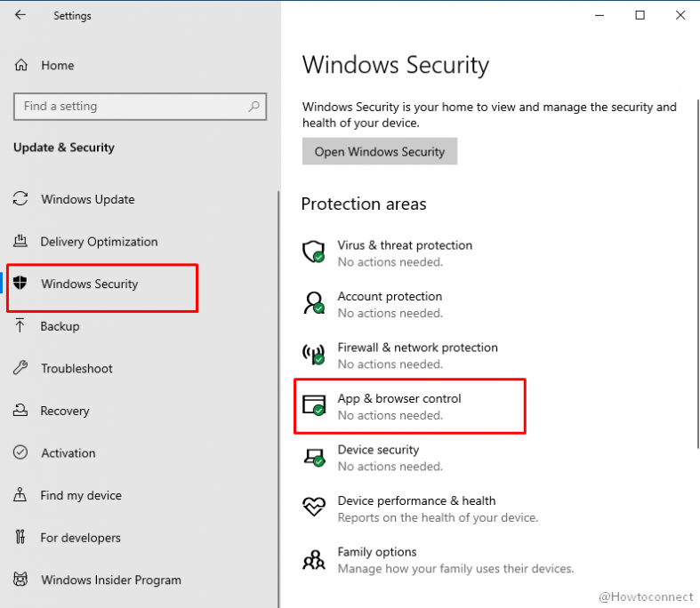Minimize the Settings window
Screen dimensions: 700x608
pos(599,15)
